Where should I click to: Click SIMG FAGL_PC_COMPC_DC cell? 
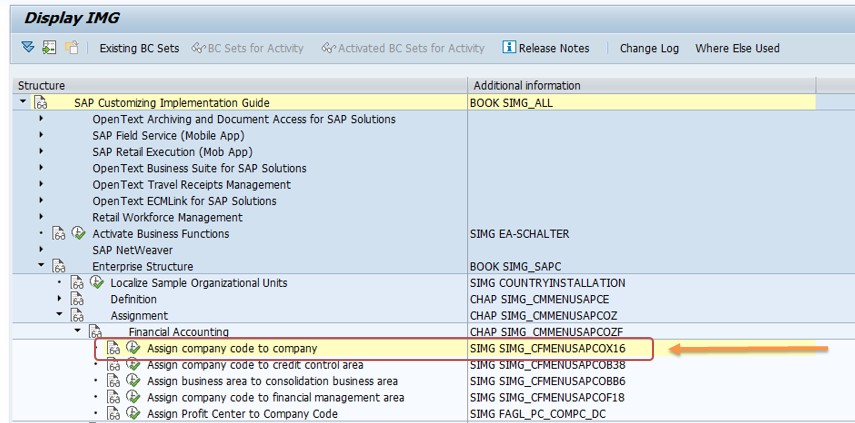click(x=538, y=414)
